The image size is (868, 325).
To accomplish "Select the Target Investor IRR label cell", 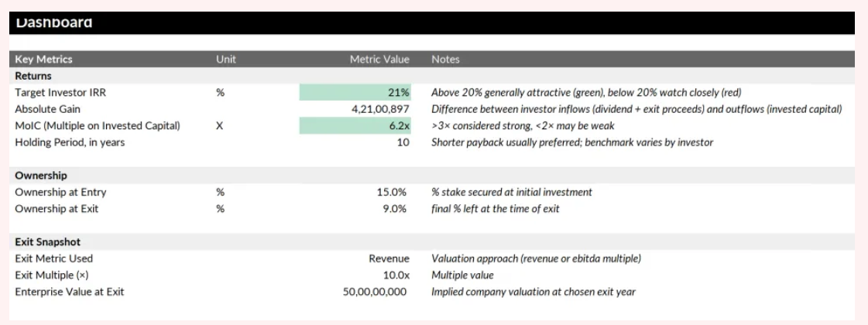I will pos(58,93).
